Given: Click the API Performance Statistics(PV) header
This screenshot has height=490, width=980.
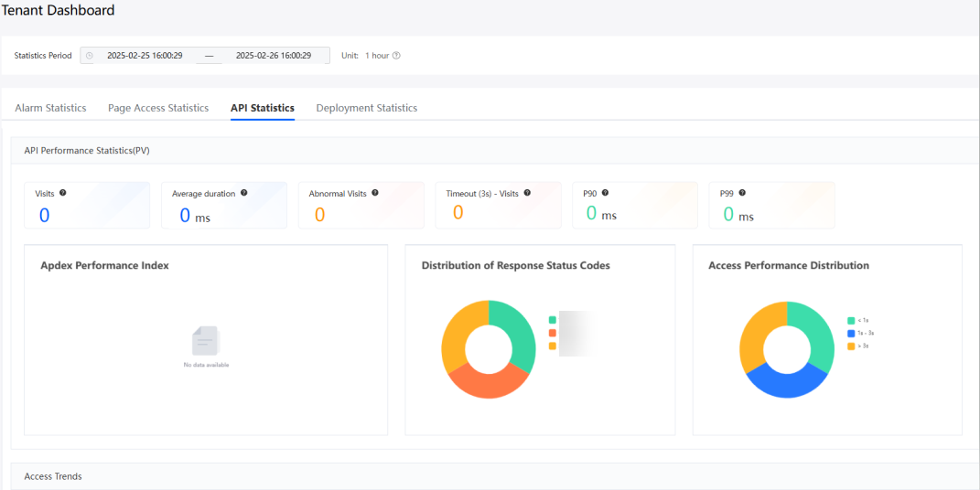Looking at the screenshot, I should point(87,151).
